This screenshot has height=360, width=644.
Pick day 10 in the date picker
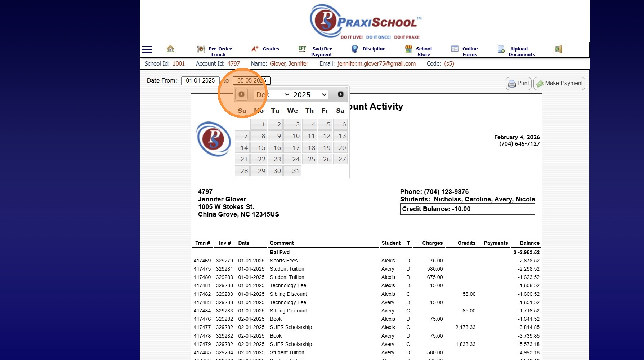coord(292,136)
